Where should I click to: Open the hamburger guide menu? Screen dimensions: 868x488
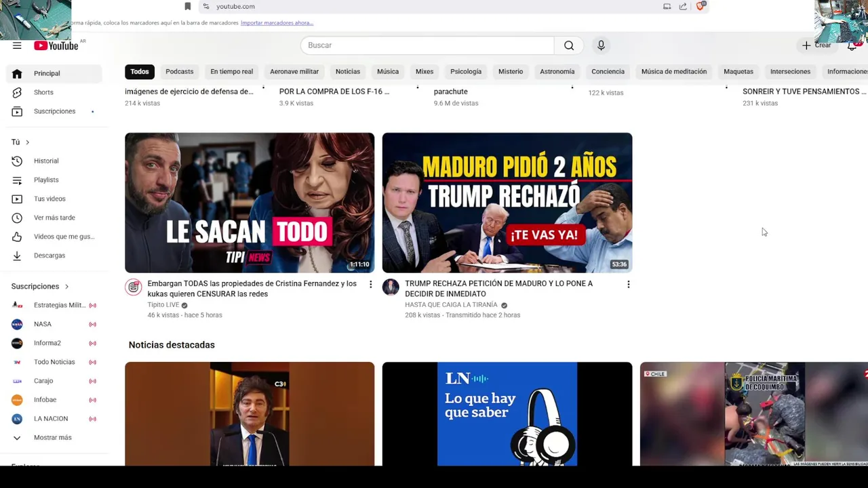click(x=17, y=45)
